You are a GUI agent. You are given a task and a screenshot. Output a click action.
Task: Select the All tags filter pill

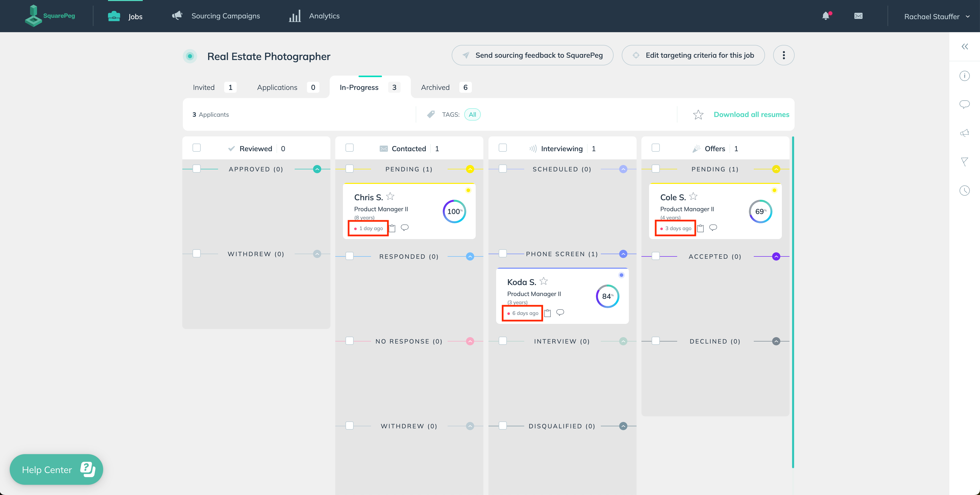point(472,114)
